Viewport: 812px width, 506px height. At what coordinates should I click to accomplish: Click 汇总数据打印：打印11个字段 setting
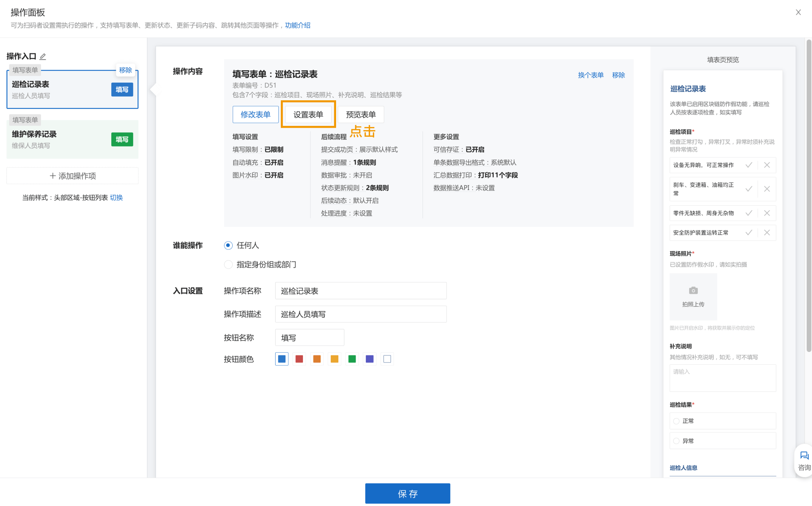(x=476, y=175)
